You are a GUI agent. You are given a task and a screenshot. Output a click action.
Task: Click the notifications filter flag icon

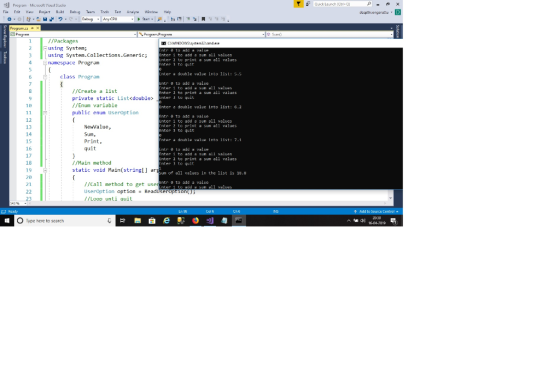pyautogui.click(x=298, y=4)
